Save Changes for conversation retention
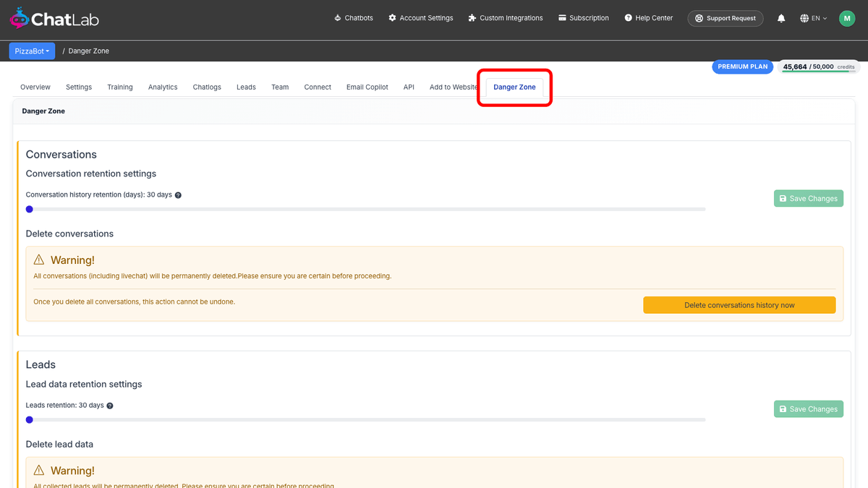 [x=809, y=198]
